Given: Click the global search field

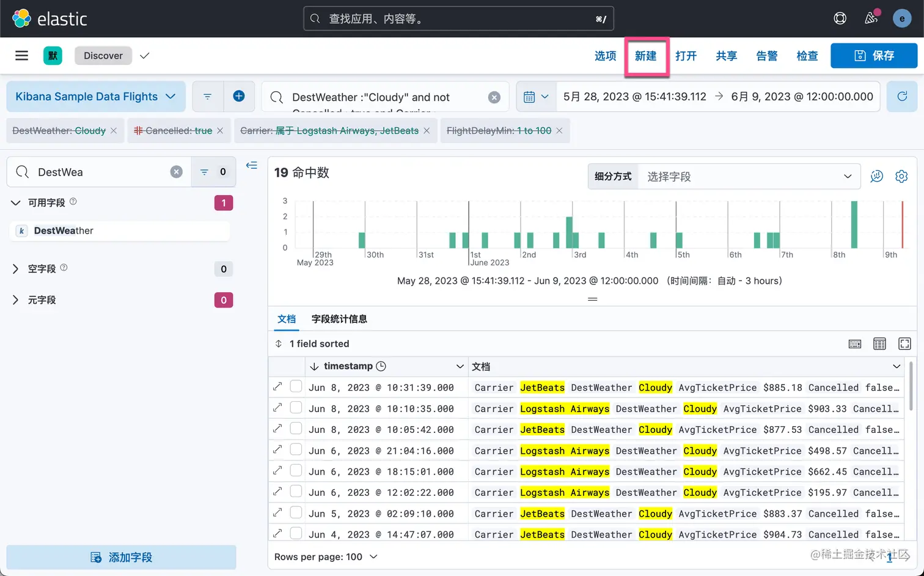Looking at the screenshot, I should coord(458,19).
